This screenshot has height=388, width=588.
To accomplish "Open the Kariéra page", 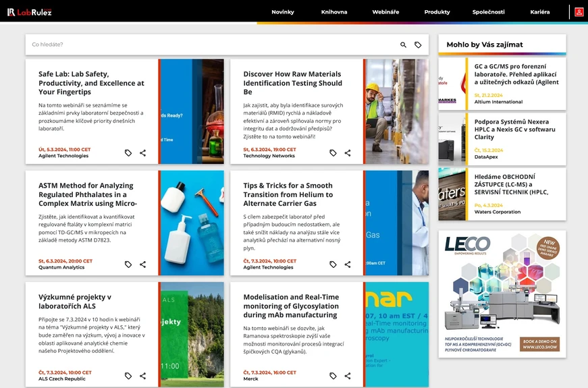I will (539, 12).
